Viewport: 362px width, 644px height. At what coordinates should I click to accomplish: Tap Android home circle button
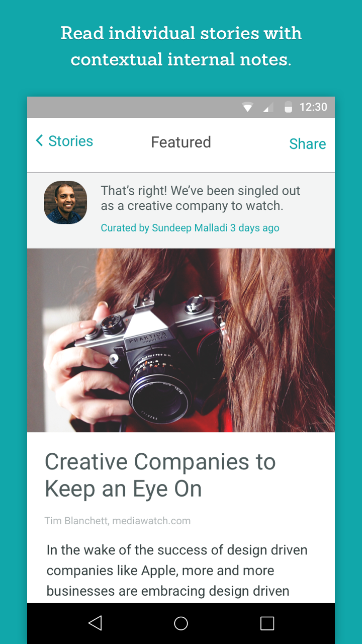181,623
